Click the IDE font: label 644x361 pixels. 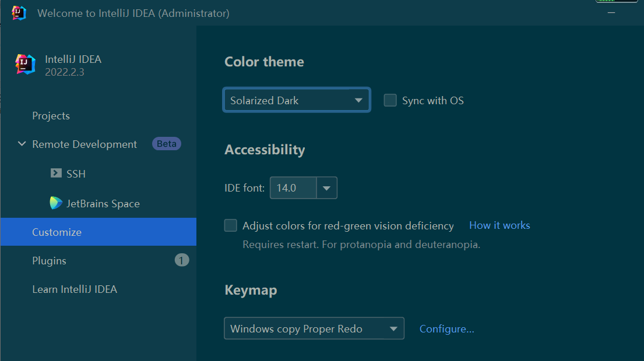point(244,188)
